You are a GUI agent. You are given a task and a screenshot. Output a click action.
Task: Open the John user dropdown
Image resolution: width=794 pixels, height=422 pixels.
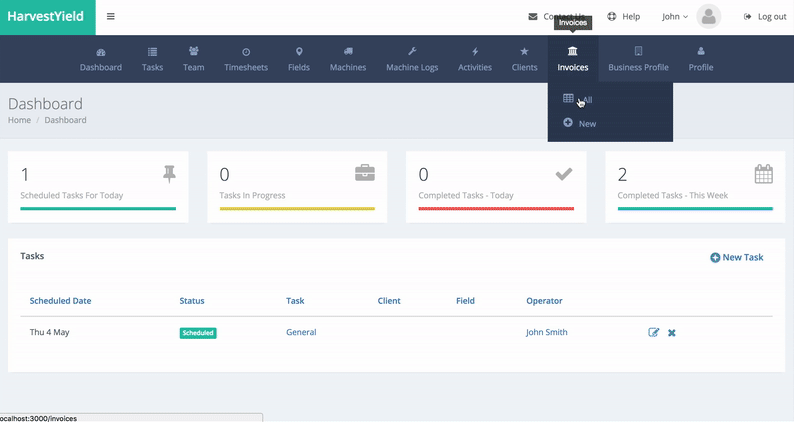point(675,17)
